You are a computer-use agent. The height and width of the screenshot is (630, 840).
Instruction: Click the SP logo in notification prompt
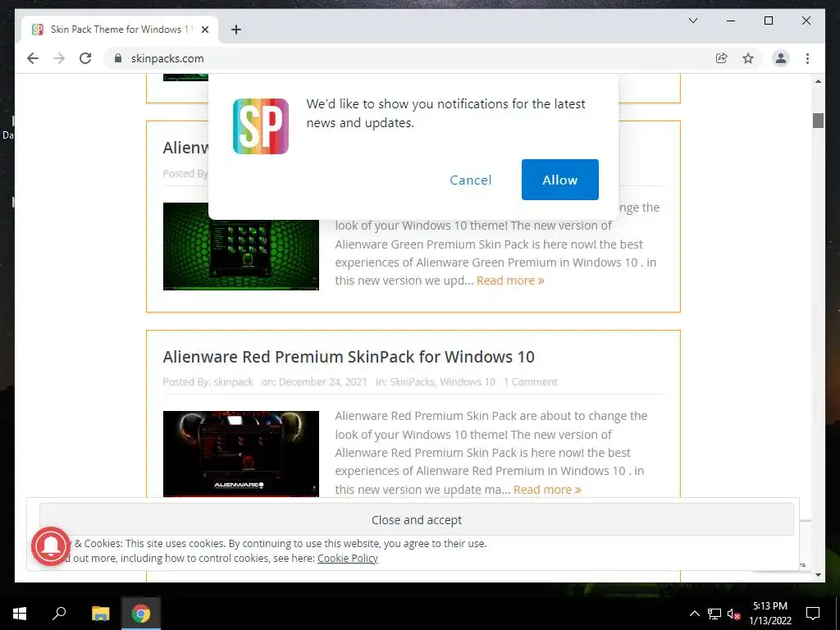[261, 126]
